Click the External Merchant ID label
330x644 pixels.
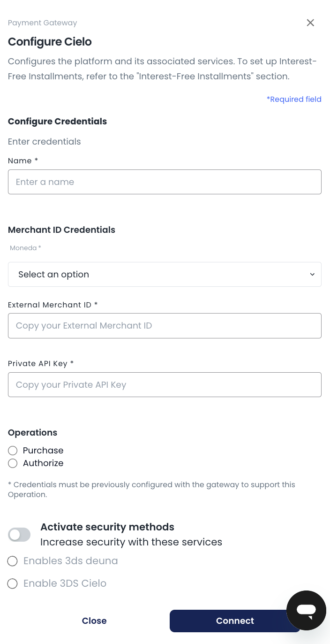(52, 305)
